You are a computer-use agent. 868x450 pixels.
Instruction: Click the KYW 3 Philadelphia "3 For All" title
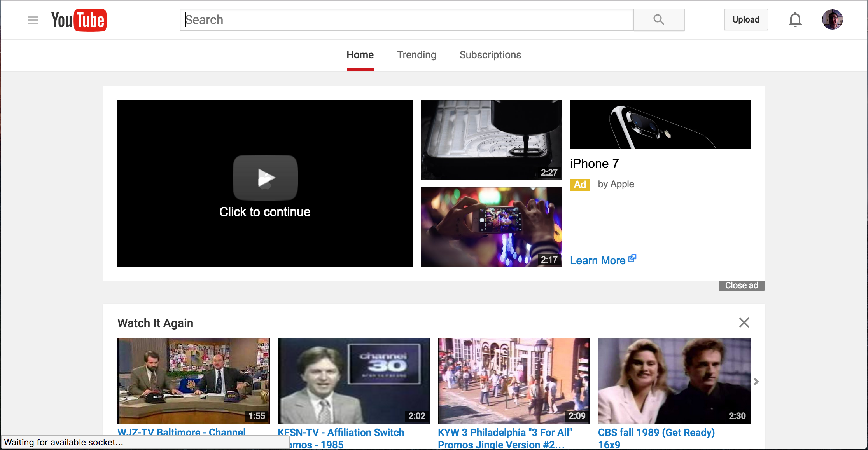click(505, 438)
